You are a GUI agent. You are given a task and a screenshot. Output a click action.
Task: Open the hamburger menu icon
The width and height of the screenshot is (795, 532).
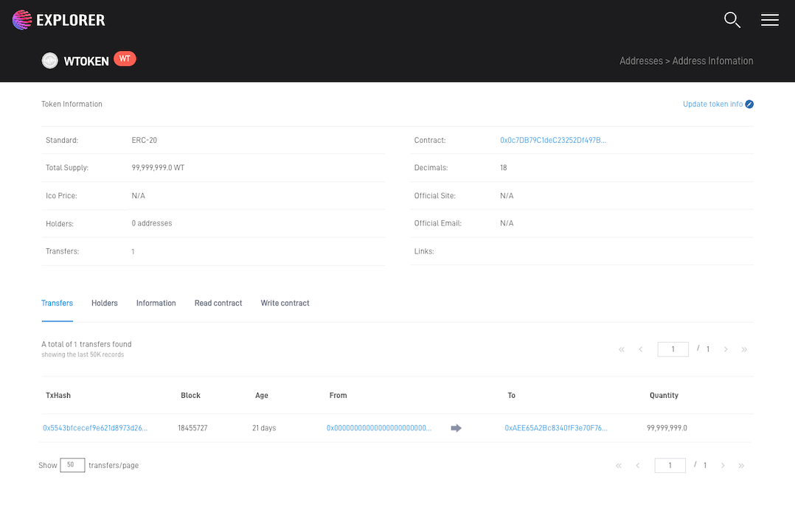pyautogui.click(x=769, y=20)
